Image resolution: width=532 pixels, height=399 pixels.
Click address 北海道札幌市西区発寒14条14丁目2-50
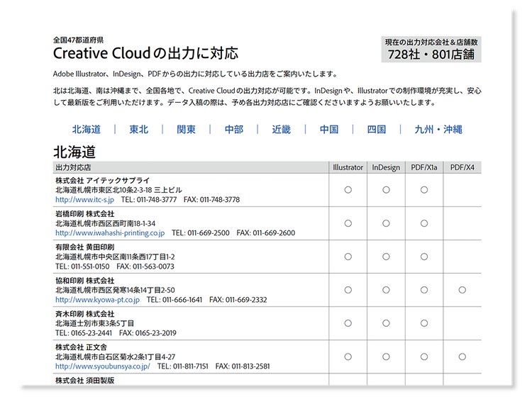coord(115,290)
